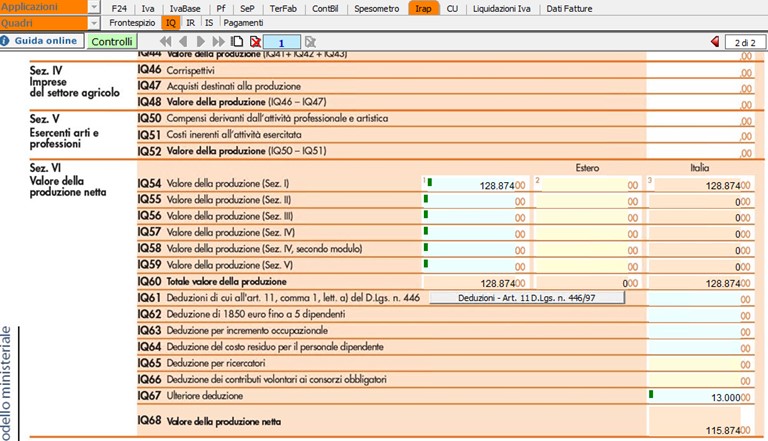The width and height of the screenshot is (768, 441).
Task: Click IQ51 Costi inerenti attività field
Action: click(701, 135)
